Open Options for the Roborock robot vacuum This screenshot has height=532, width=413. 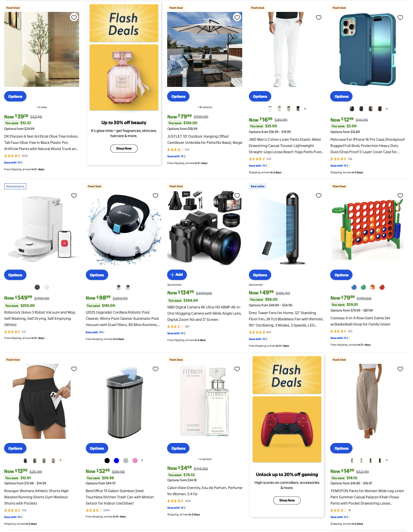(x=16, y=275)
